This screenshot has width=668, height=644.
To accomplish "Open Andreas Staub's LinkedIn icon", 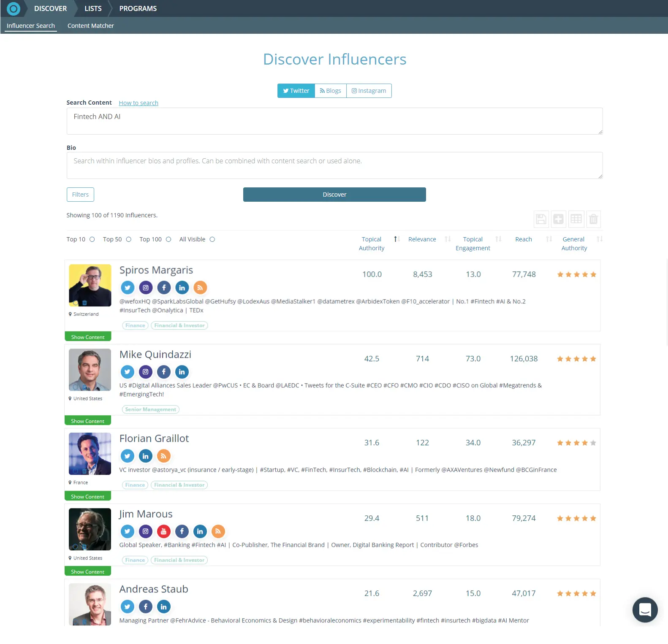I will pos(164,606).
